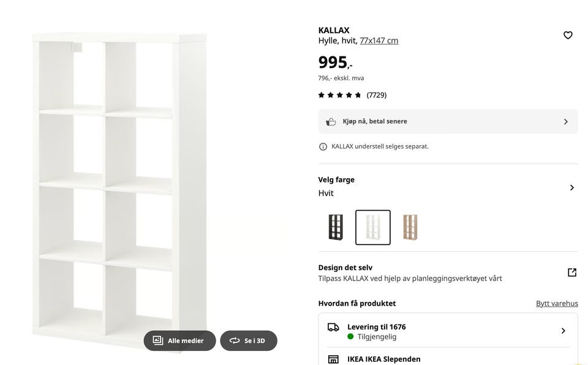
Task: Click the five-star rating
Action: pyautogui.click(x=340, y=95)
